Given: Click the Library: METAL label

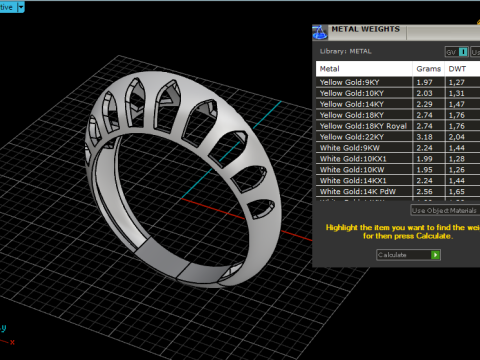Looking at the screenshot, I should (345, 51).
